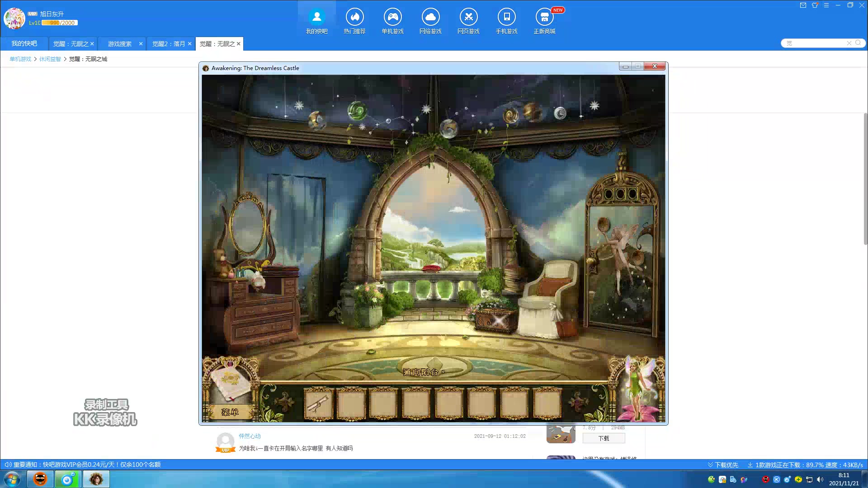The height and width of the screenshot is (488, 868).
Task: Close the active 觉醒：无眠之 tab
Action: pos(238,44)
